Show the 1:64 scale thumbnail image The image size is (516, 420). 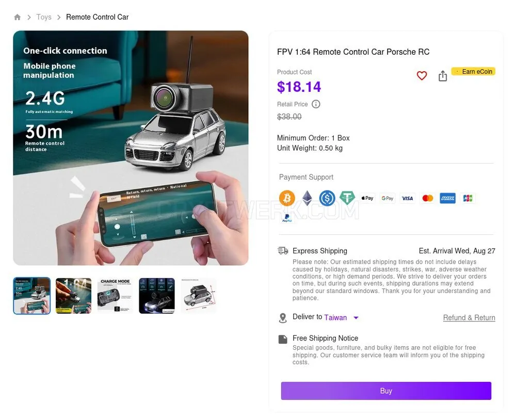tap(73, 296)
